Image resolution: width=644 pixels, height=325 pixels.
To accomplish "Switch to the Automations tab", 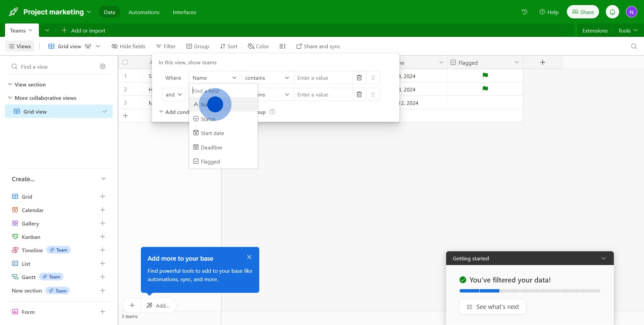I will (x=144, y=12).
